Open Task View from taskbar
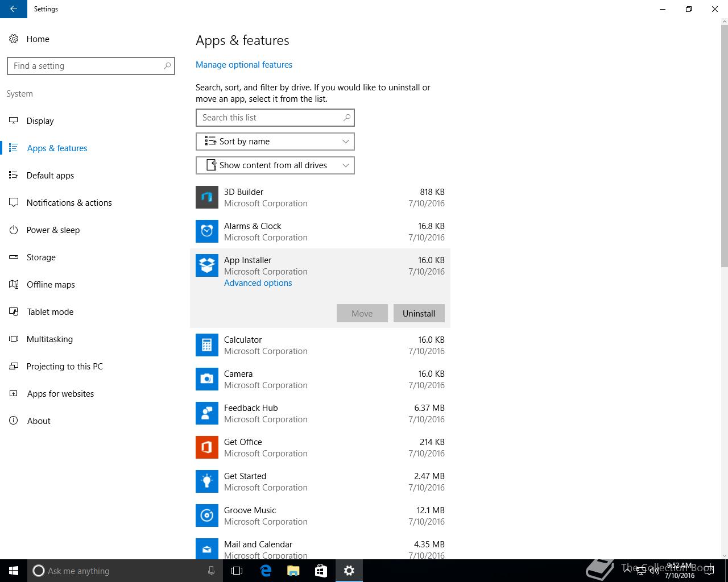The width and height of the screenshot is (728, 582). [x=237, y=571]
